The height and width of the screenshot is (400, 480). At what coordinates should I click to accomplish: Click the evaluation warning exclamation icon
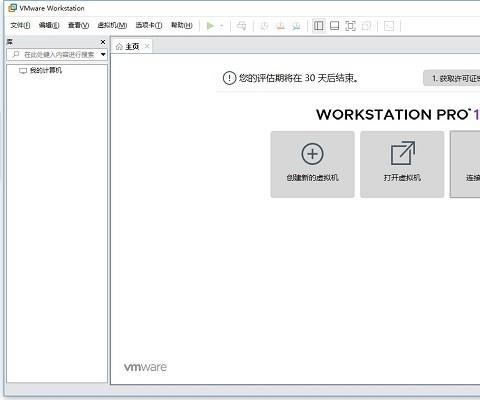(x=229, y=78)
